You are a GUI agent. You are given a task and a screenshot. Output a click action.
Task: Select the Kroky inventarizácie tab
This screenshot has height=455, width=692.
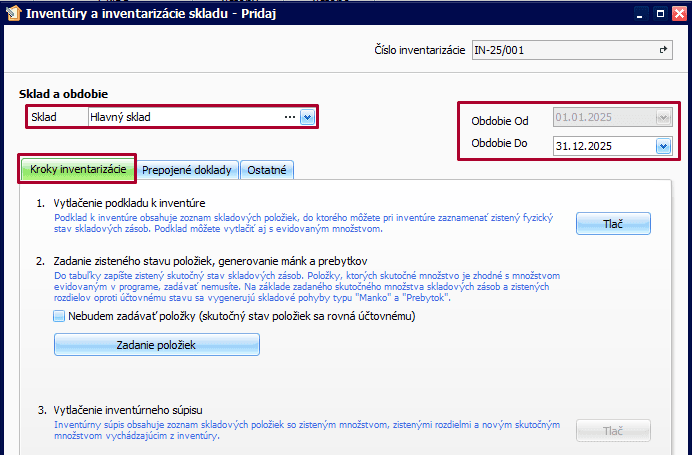pos(77,169)
